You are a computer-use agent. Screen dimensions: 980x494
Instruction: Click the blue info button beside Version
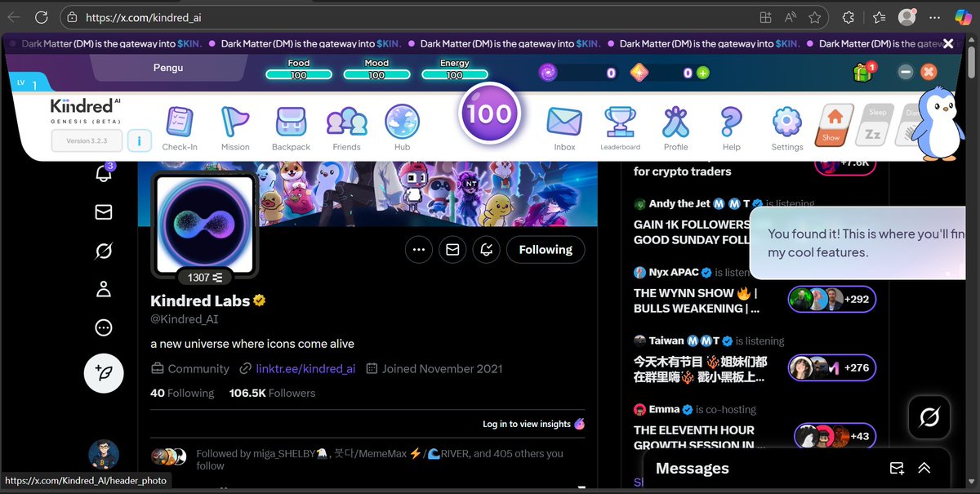139,141
